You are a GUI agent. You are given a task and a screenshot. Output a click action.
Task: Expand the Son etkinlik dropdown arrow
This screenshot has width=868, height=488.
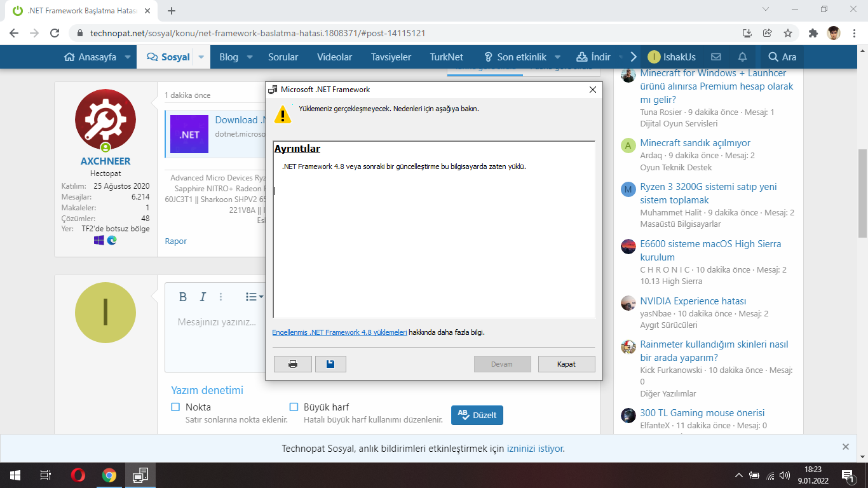pos(559,57)
